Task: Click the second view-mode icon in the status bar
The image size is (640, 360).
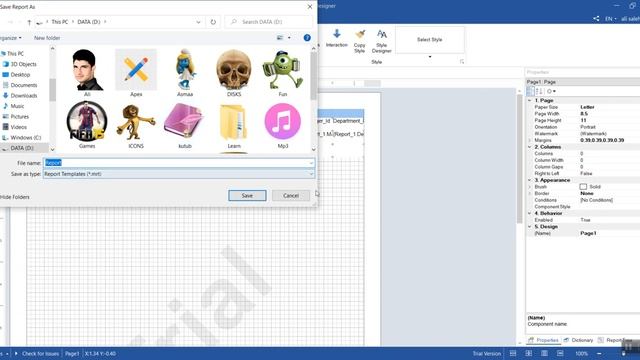Action: [x=529, y=353]
